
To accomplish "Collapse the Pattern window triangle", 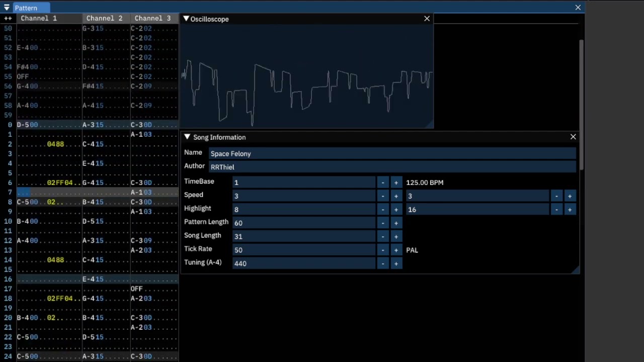I will [x=7, y=8].
